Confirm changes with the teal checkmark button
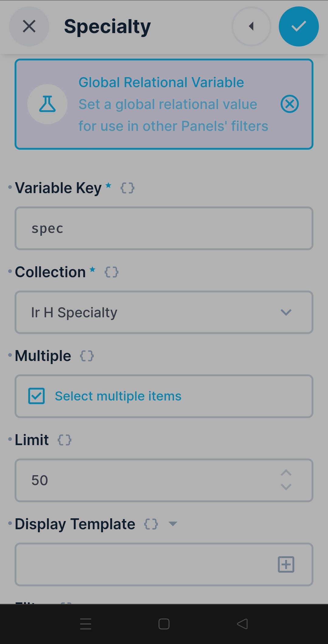The image size is (328, 644). 299,26
